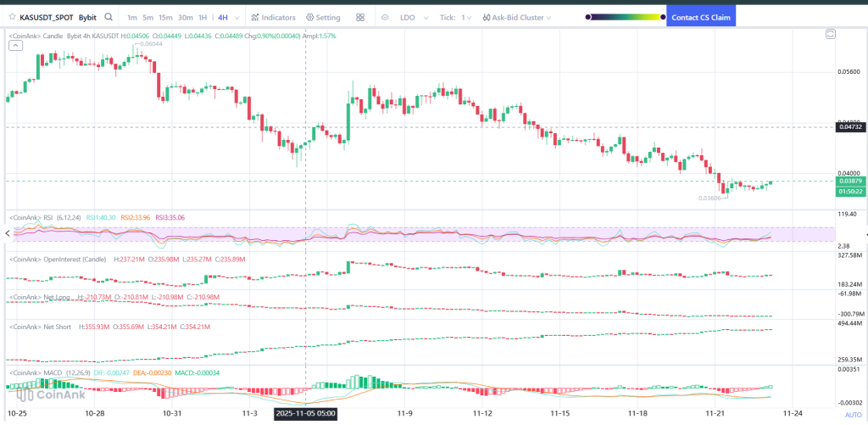Viewport: 868px width, 425px height.
Task: Click the 11-9 date axis label
Action: tap(405, 414)
